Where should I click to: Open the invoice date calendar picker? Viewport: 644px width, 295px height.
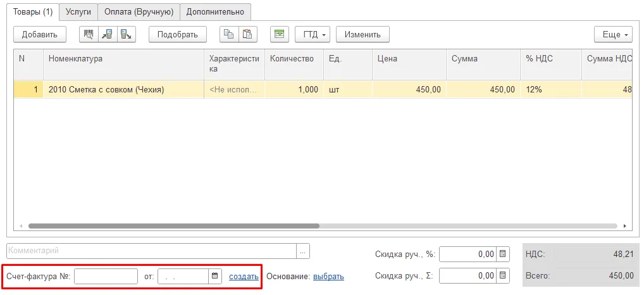point(215,276)
